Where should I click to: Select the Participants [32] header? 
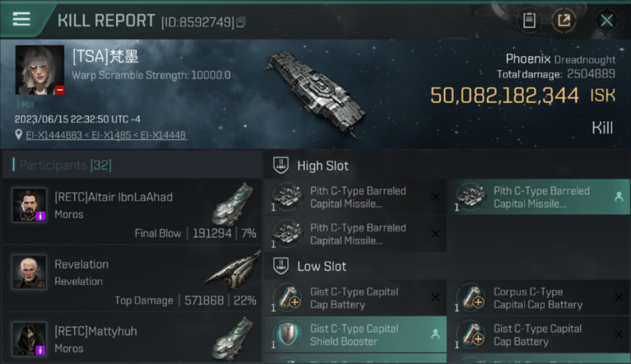[x=66, y=165]
